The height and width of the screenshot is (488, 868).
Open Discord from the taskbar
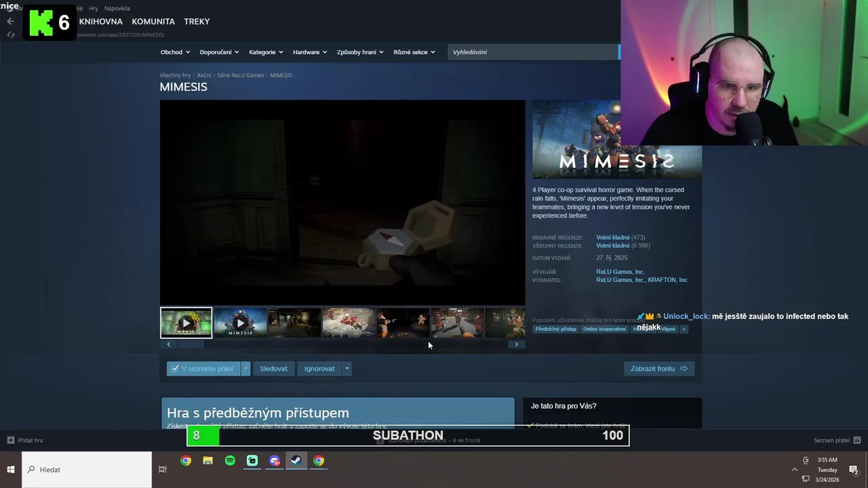click(x=274, y=461)
